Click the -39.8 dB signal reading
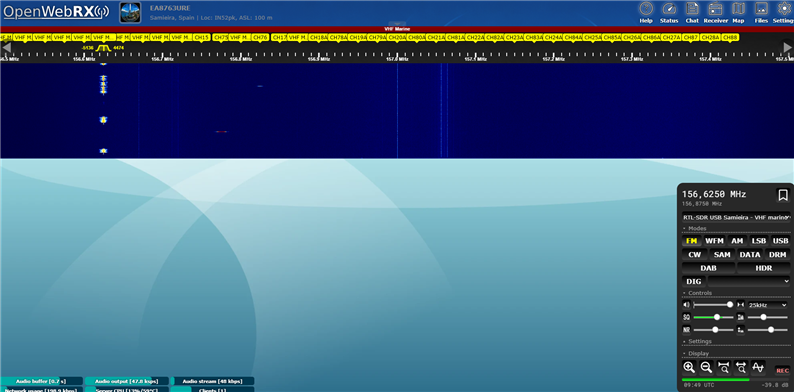This screenshot has width=794, height=392. pos(776,385)
